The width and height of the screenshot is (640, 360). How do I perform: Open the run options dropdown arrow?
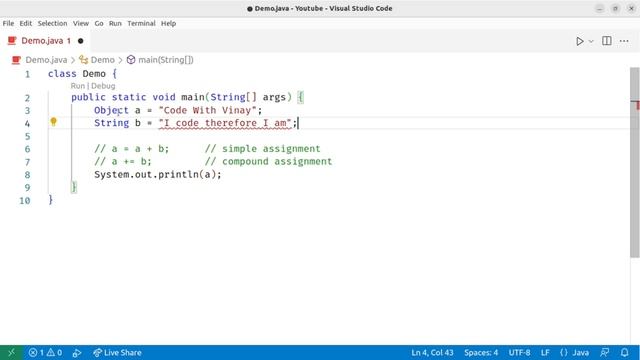(x=591, y=41)
